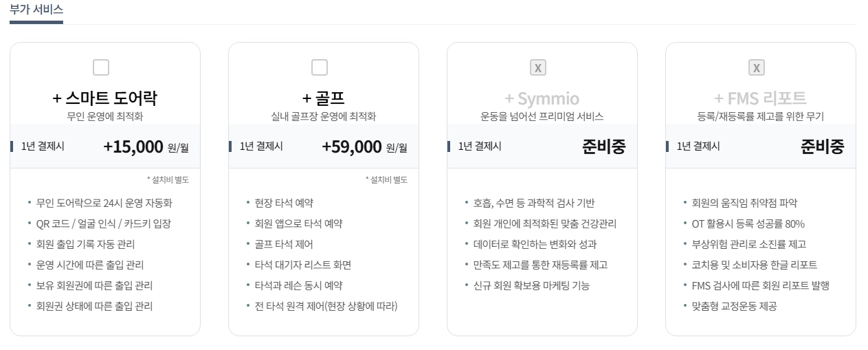Click the + 스마트 도어락 title
Image resolution: width=868 pixels, height=350 pixels.
105,98
